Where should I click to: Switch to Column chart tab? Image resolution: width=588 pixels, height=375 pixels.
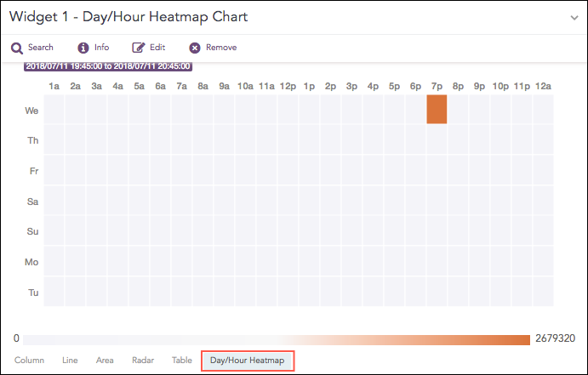point(29,361)
